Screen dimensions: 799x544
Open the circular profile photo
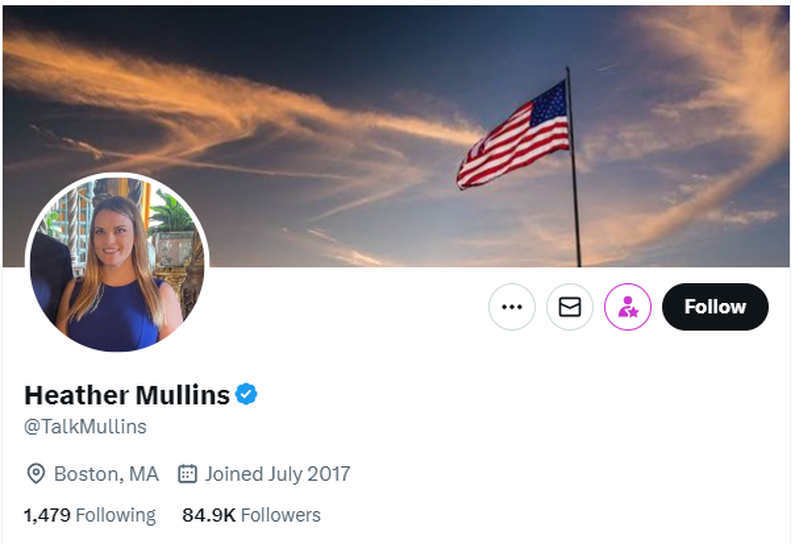pyautogui.click(x=117, y=263)
